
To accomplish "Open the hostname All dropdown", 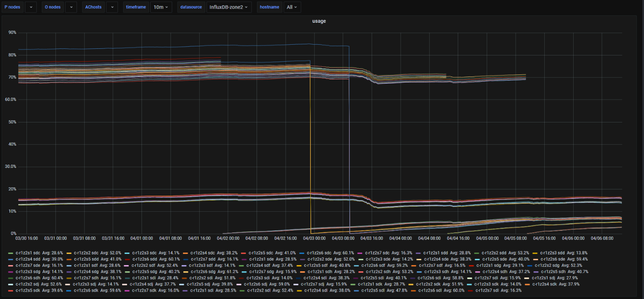I will (x=292, y=7).
